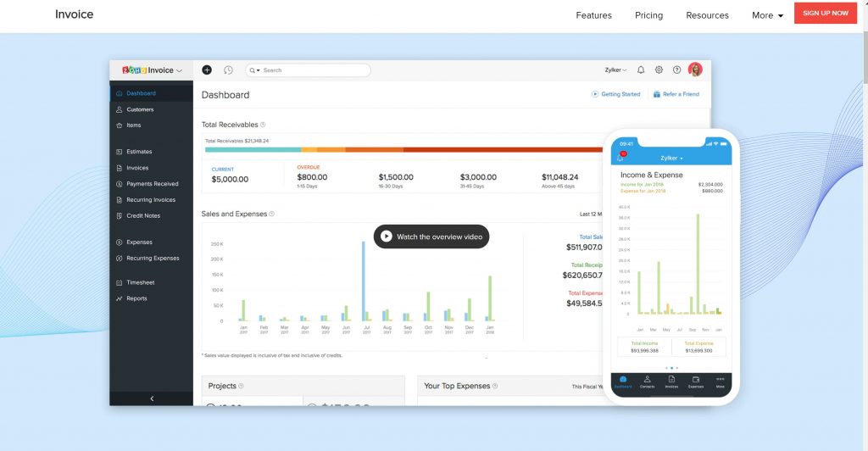Expand the More menu in top navigation
868x451 pixels.
(767, 15)
